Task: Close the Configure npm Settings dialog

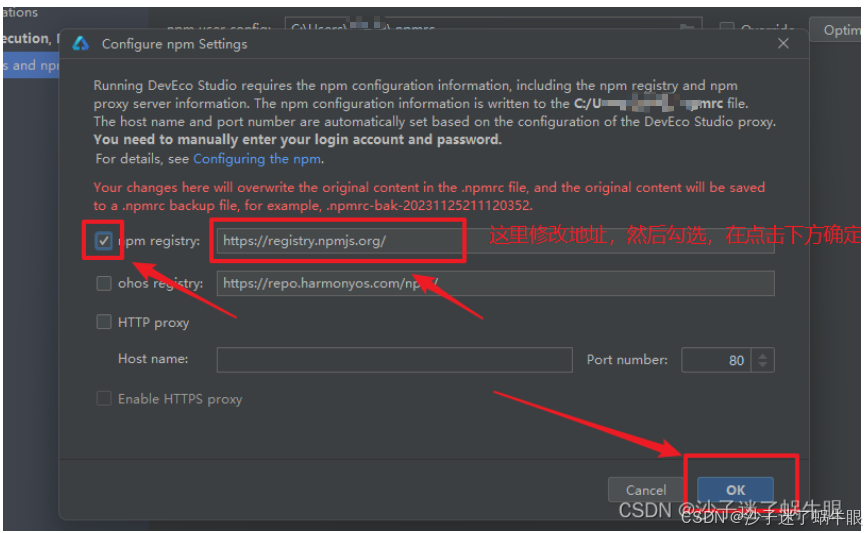Action: 783,44
